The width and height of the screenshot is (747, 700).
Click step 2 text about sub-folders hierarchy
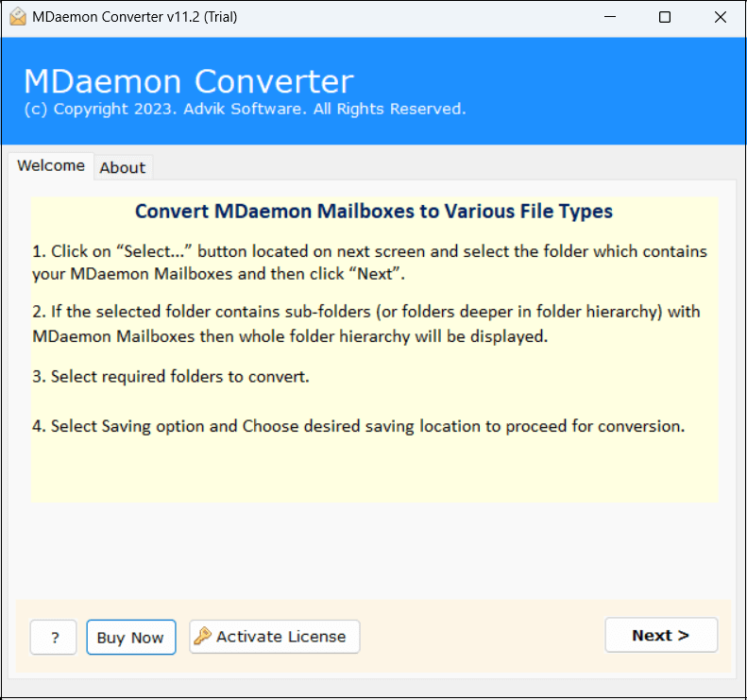point(365,324)
